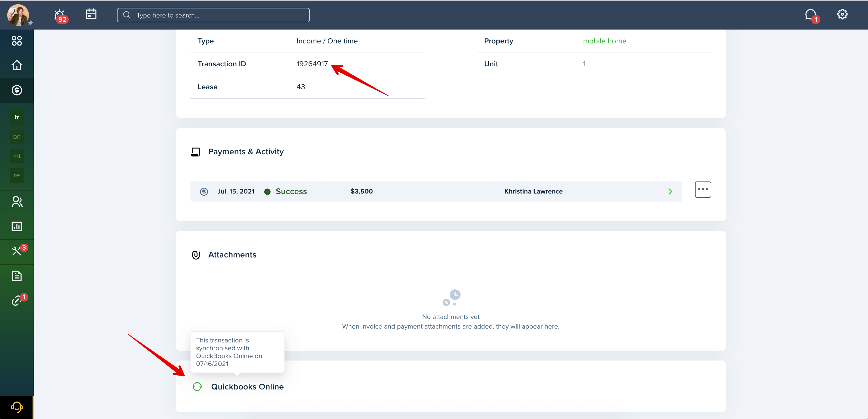Click the Khristina Lawrence payer name
The image size is (868, 419).
coord(533,191)
